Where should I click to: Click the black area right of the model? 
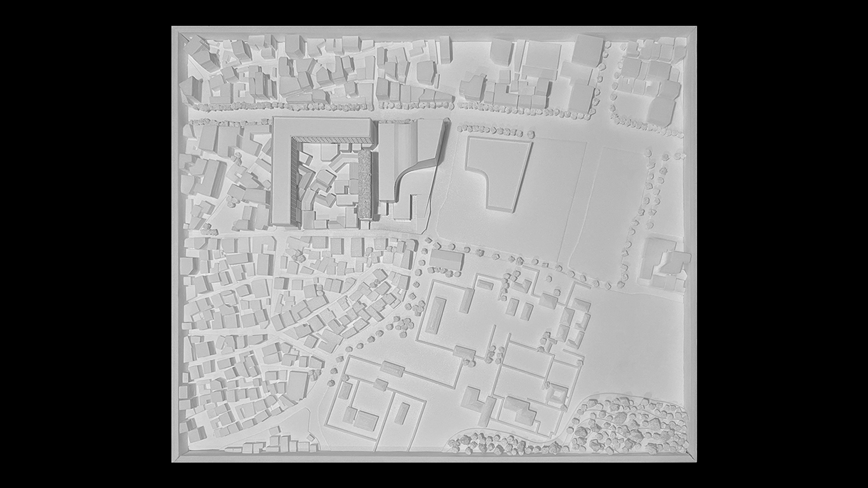(x=782, y=244)
